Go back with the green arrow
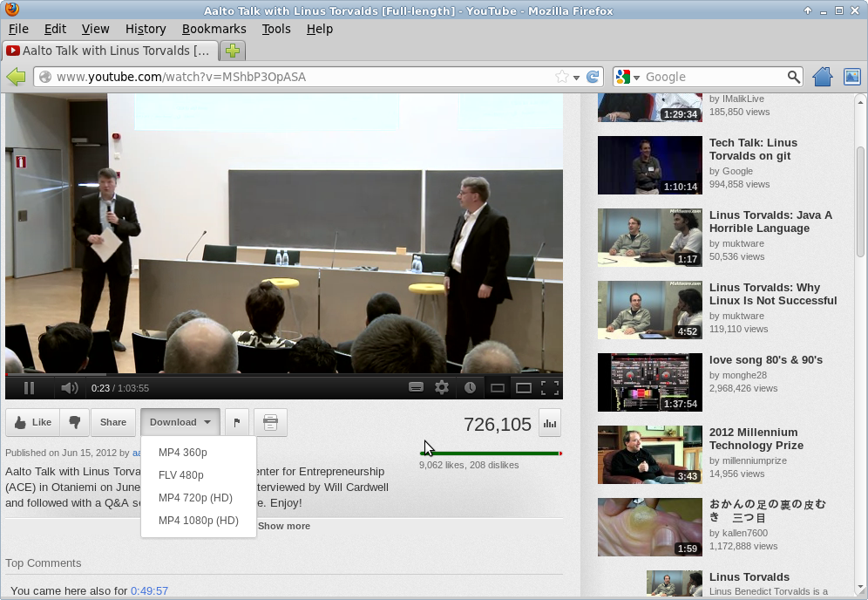Viewport: 868px width, 600px height. [16, 77]
